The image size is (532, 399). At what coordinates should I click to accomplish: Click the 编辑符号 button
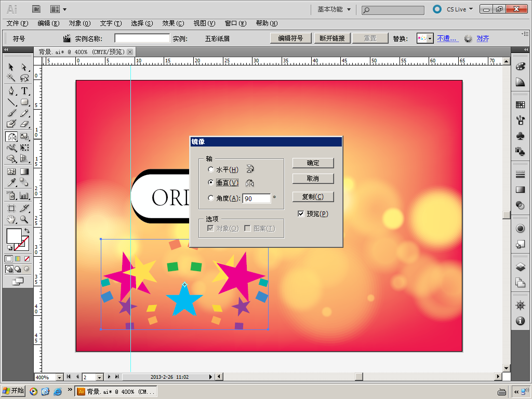290,38
